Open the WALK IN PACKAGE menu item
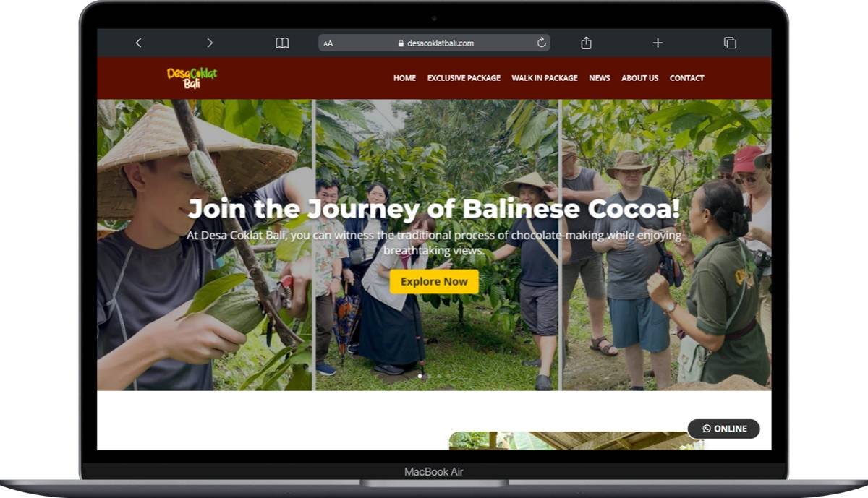Screen dimensions: 868x498 pos(545,78)
